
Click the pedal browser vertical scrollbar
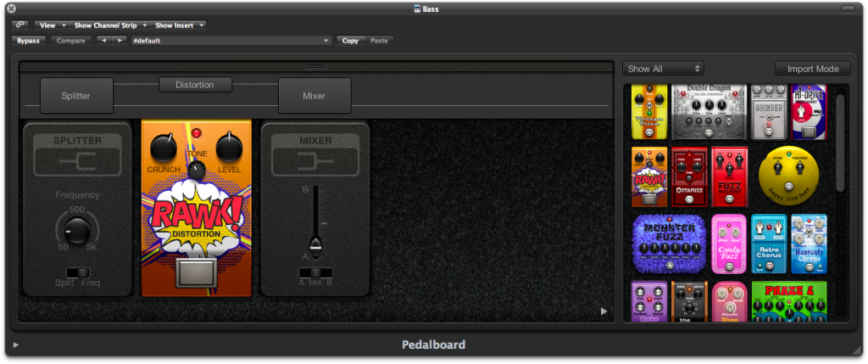(x=841, y=143)
